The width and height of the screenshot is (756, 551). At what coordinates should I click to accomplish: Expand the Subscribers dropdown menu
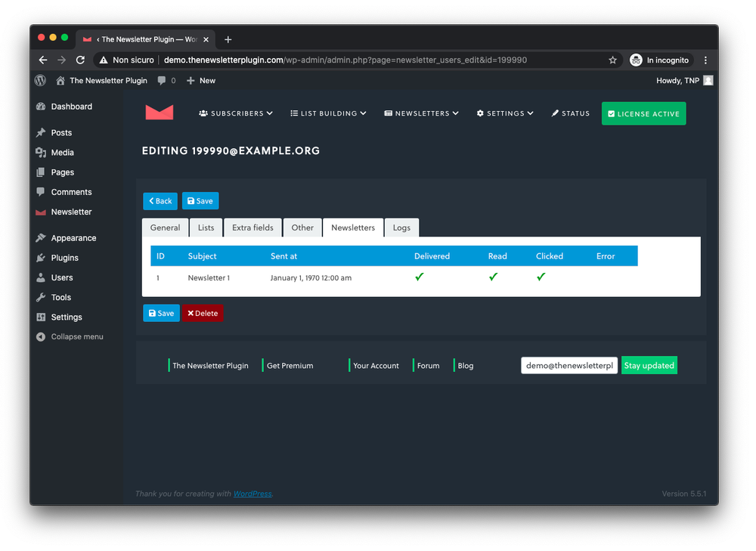click(x=236, y=113)
